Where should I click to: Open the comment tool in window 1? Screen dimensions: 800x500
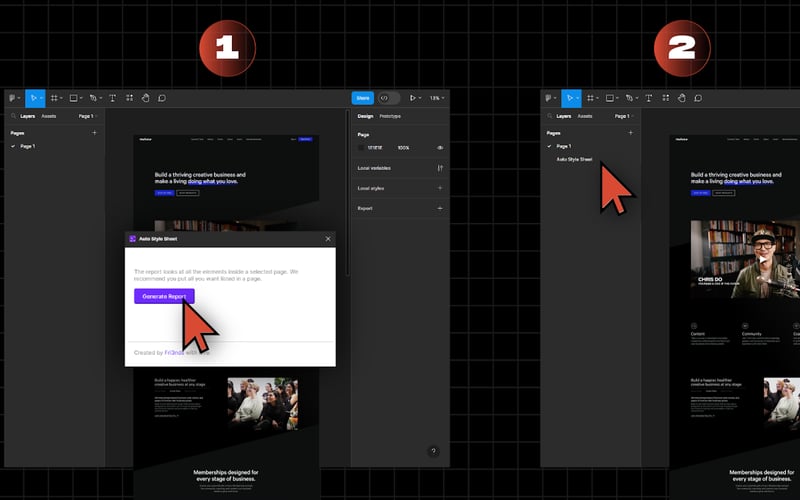click(162, 98)
